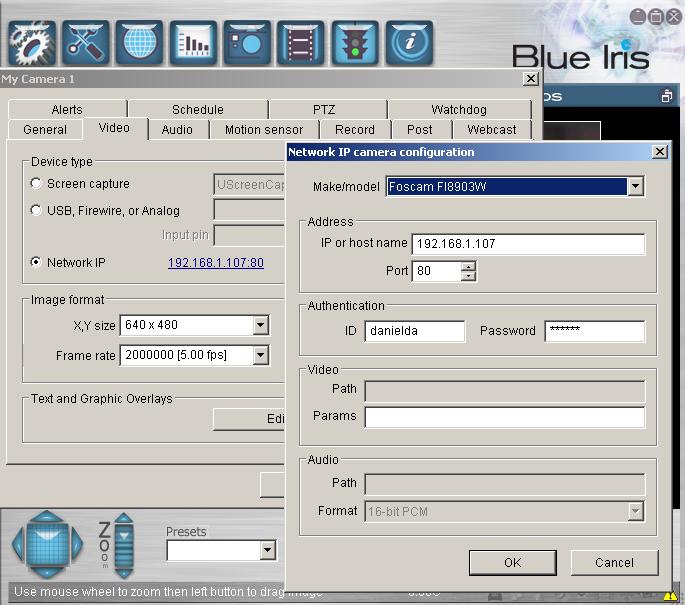This screenshot has height=605, width=685.
Task: Switch to the Motion sensor tab
Action: pos(264,130)
